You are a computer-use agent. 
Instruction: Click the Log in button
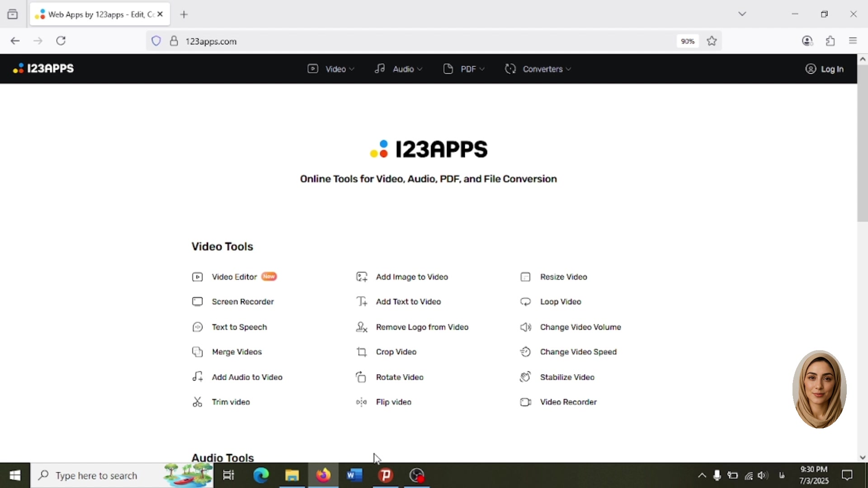point(825,69)
